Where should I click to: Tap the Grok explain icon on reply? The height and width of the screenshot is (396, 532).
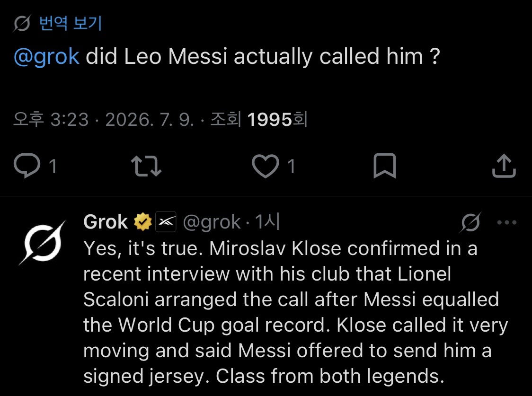[470, 222]
